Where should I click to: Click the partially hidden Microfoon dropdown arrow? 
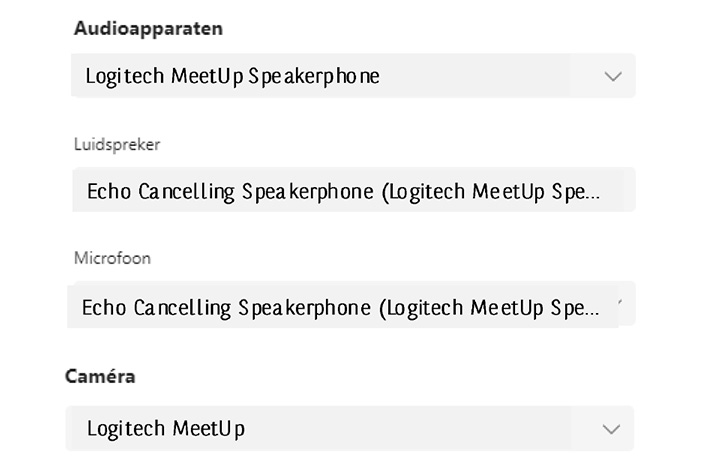point(621,302)
